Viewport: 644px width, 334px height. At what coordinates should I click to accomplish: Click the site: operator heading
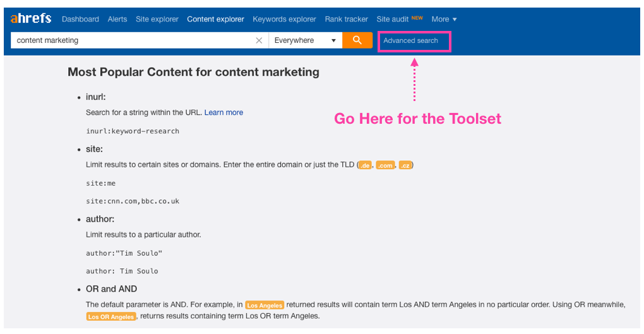pyautogui.click(x=94, y=149)
